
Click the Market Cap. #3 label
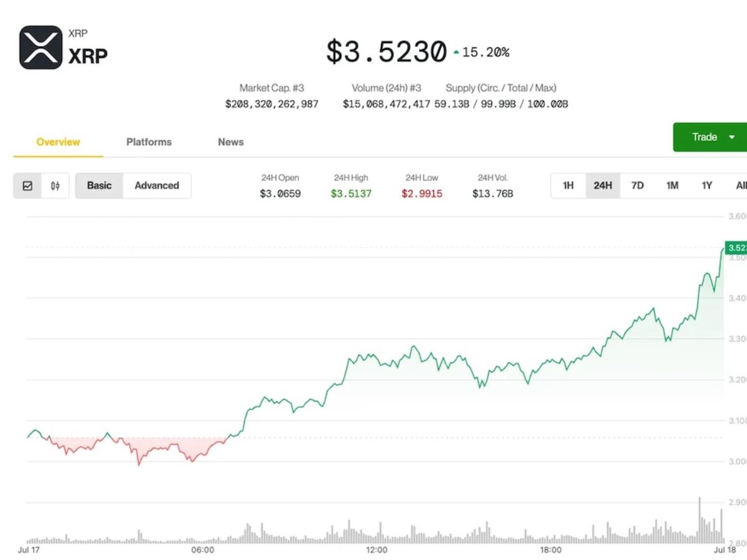(x=271, y=88)
